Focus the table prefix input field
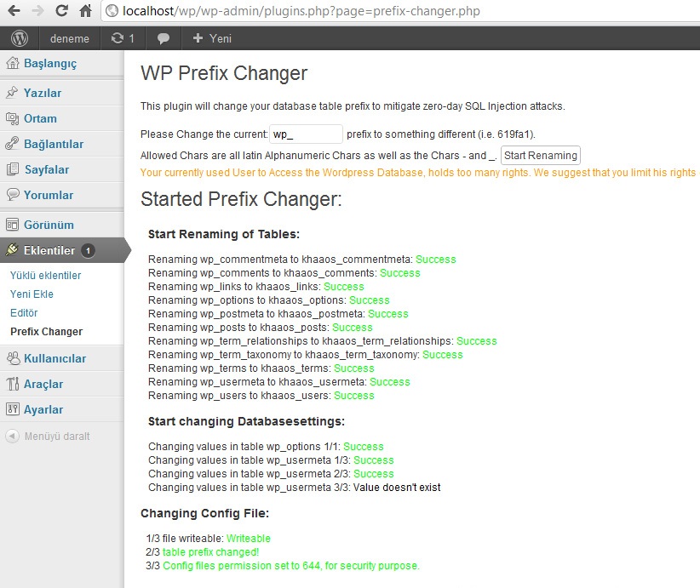The height and width of the screenshot is (588, 700). [306, 134]
